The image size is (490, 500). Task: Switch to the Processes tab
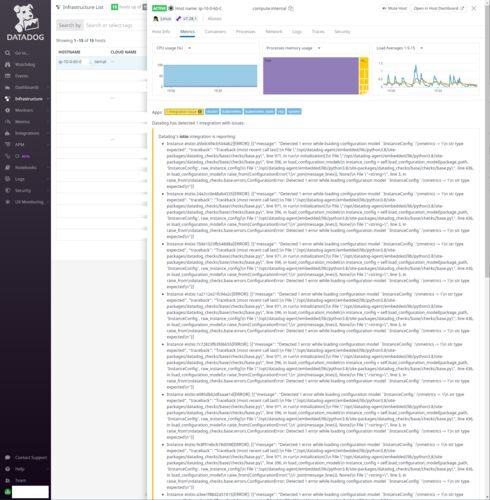246,32
